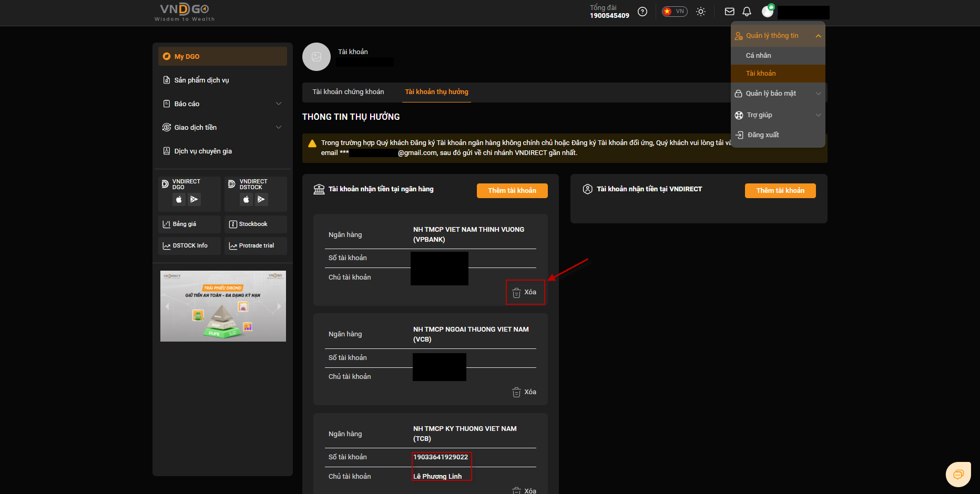The width and height of the screenshot is (980, 494).
Task: Click NH TMCP KY THUONG VIET NAM (TCB) text
Action: tap(465, 434)
